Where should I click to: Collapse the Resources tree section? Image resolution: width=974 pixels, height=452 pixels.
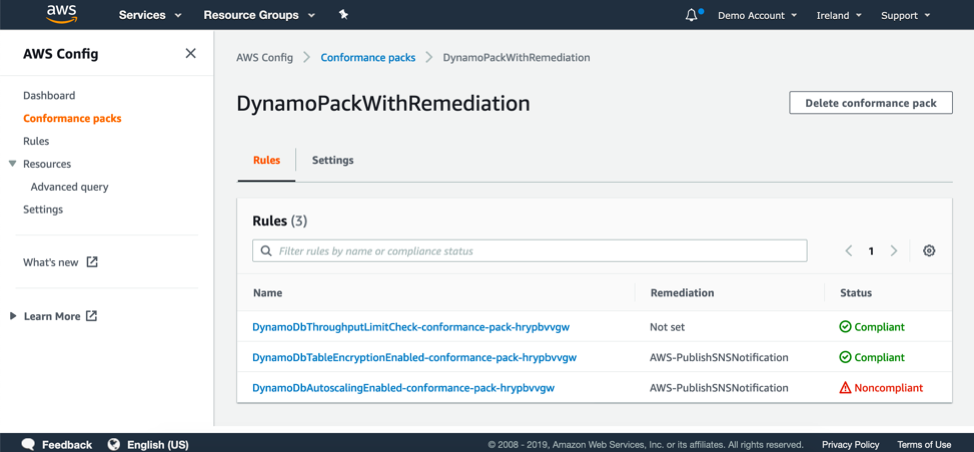[12, 164]
